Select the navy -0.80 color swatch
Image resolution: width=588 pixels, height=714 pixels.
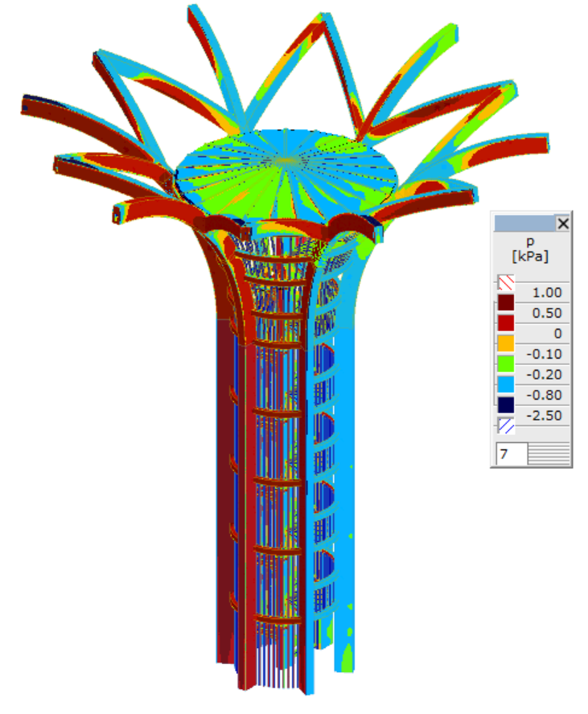pos(506,404)
